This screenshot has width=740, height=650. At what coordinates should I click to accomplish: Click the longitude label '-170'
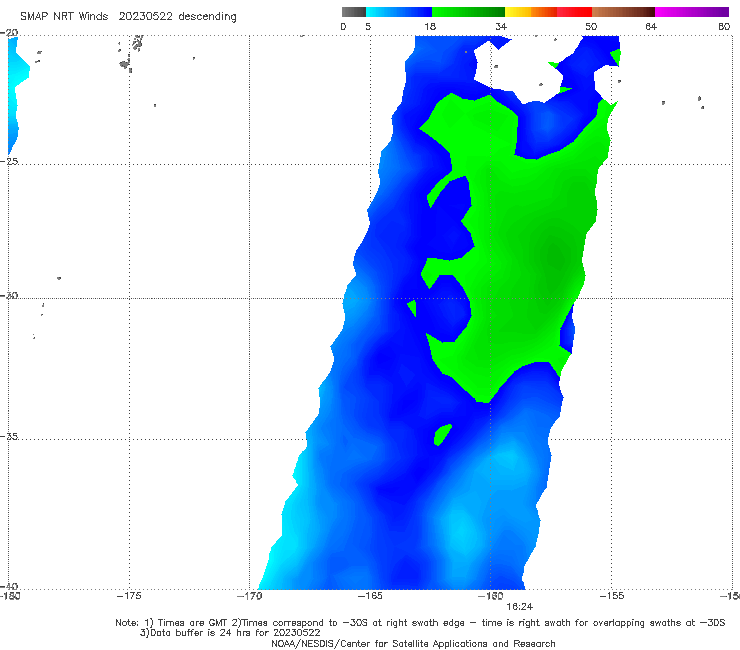tap(249, 596)
